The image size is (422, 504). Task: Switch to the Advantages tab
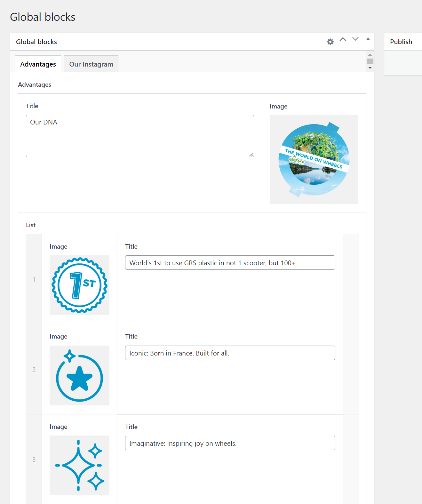coord(38,64)
